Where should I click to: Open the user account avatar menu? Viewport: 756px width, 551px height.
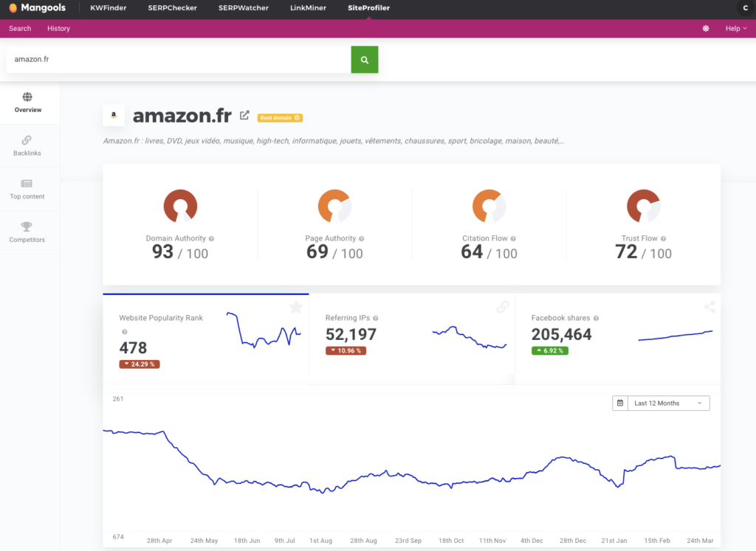tap(746, 7)
